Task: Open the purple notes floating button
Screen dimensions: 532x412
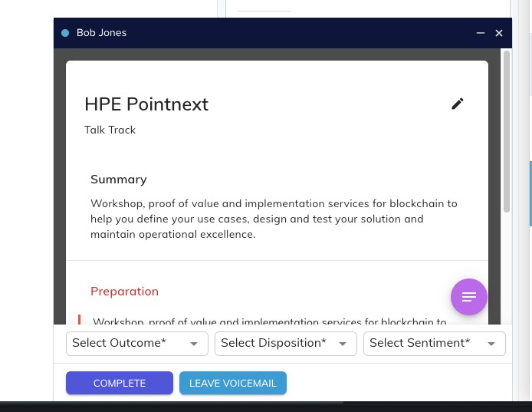Action: [469, 297]
